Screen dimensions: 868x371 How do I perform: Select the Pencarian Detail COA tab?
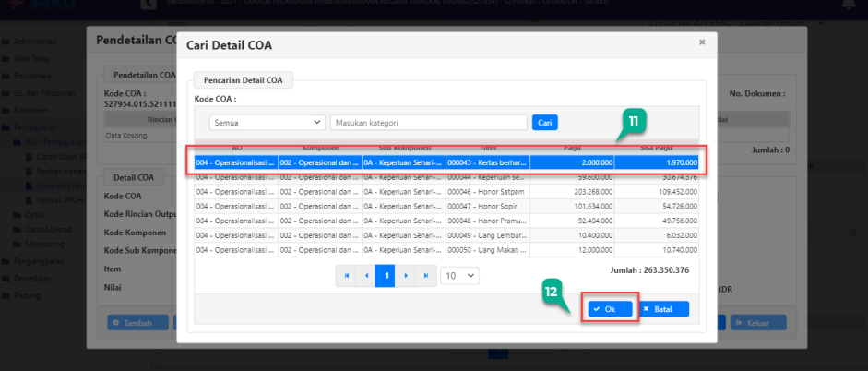click(243, 81)
